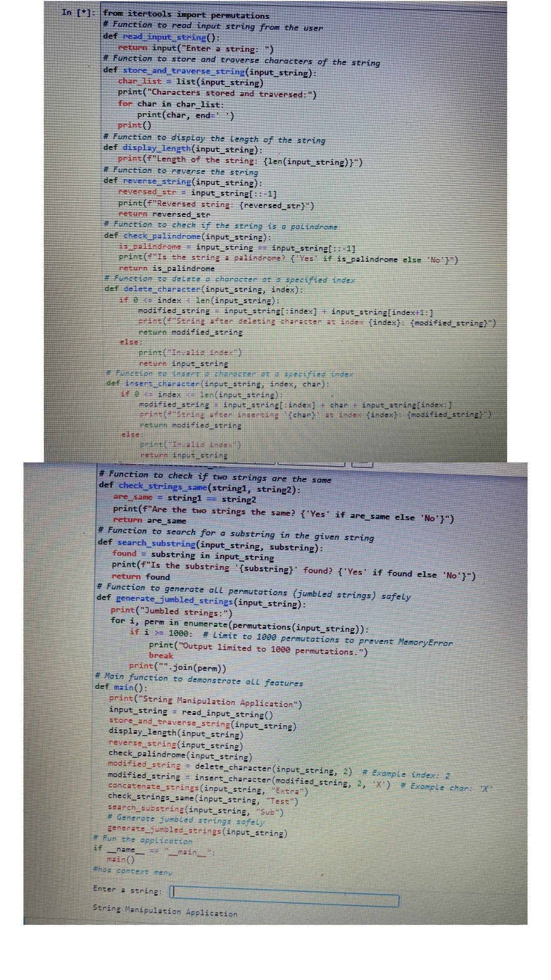Click 'concatenate_strings(input_string, "Extra")' line
551x980 pixels.
(x=208, y=790)
